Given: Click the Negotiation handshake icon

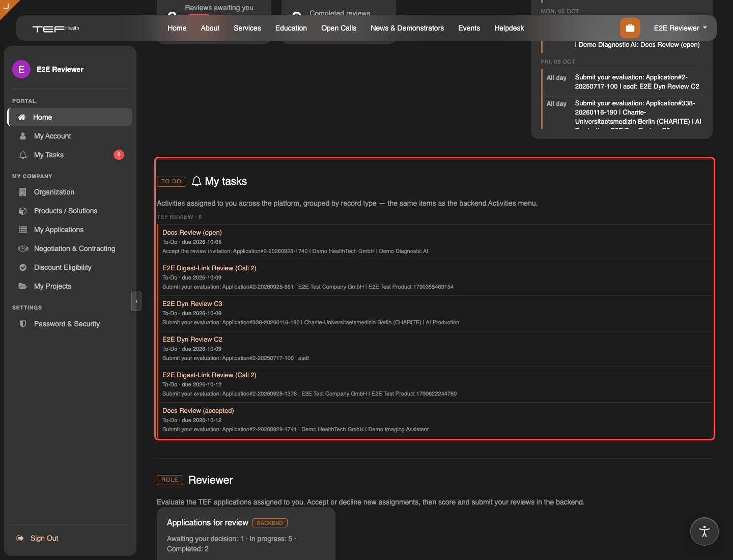Looking at the screenshot, I should click(23, 248).
